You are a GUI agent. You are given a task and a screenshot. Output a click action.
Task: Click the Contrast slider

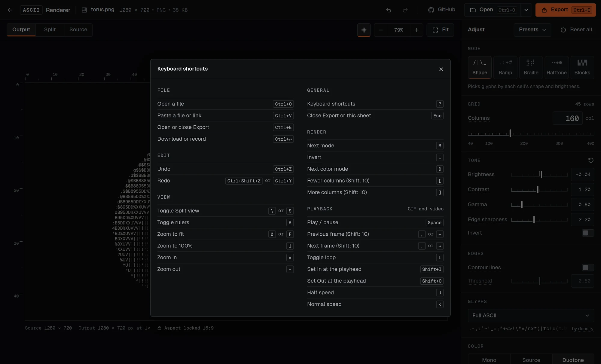(539, 190)
